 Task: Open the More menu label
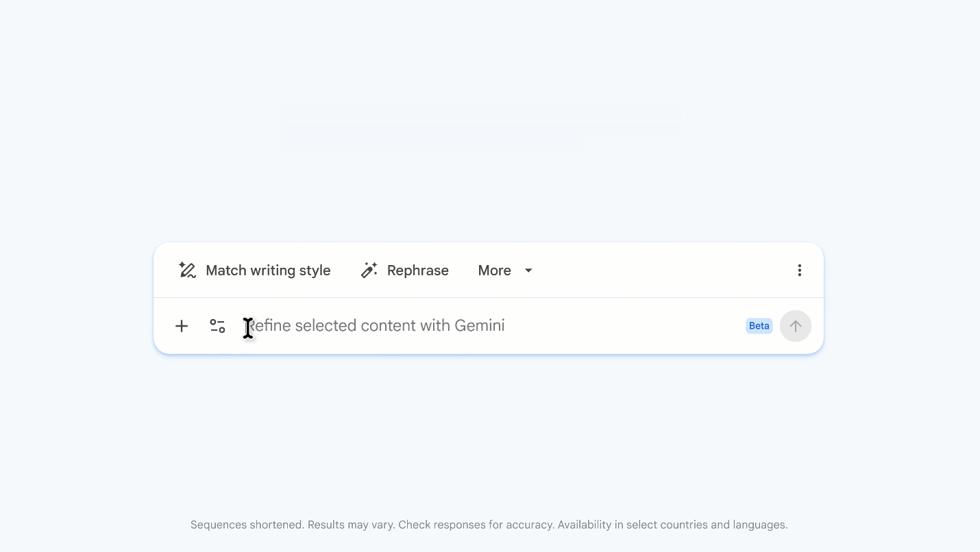pos(494,271)
